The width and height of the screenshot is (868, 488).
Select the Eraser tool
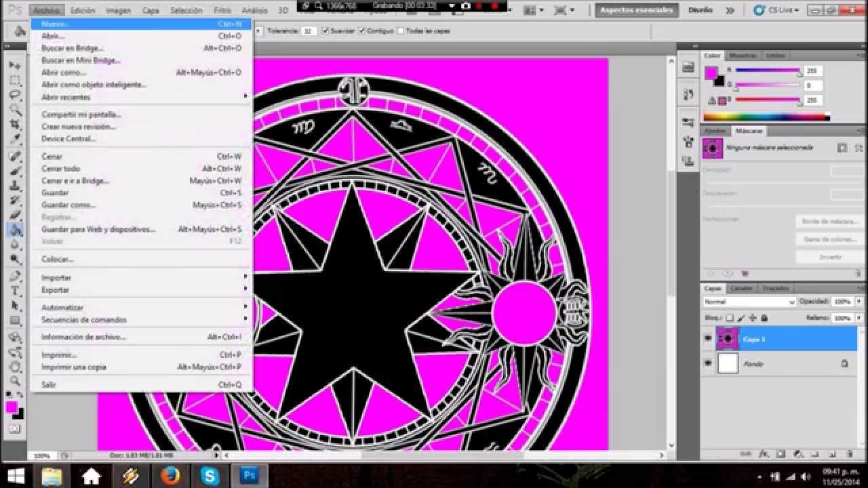(x=15, y=215)
